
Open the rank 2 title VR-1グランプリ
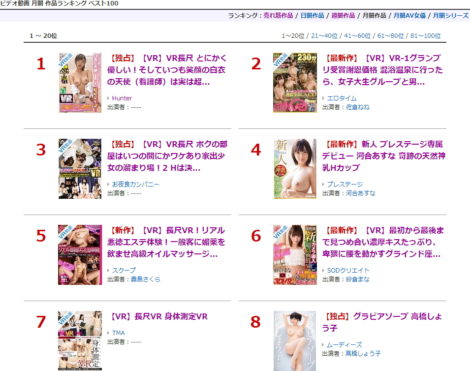382,70
